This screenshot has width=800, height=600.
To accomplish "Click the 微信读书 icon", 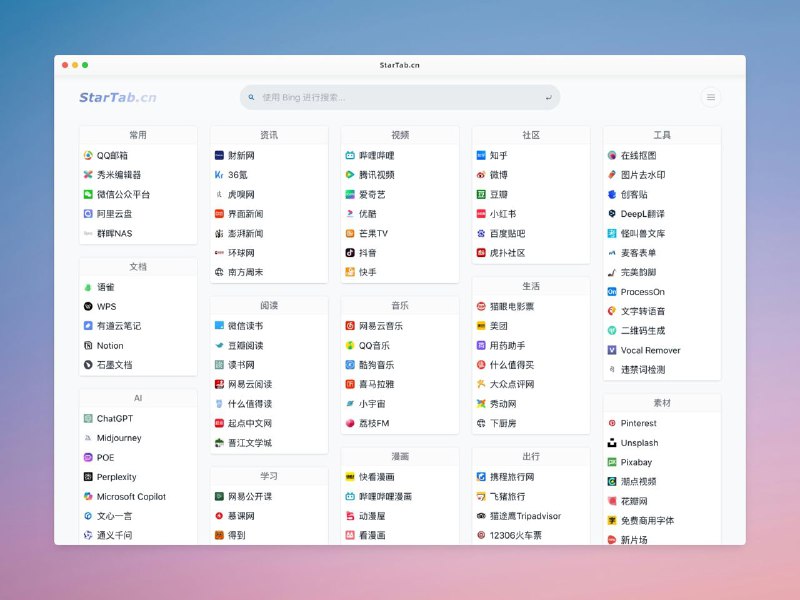I will tap(219, 326).
